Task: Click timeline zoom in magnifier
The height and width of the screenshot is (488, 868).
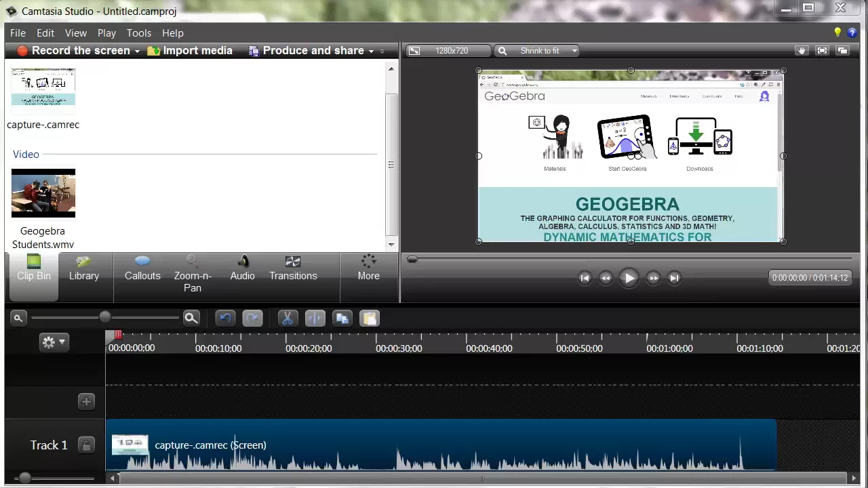Action: tap(191, 318)
